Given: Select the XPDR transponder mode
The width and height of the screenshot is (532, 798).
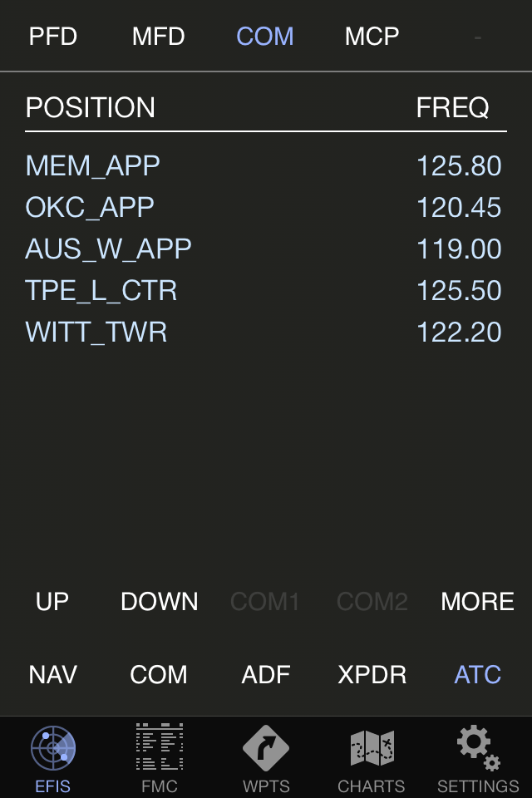Looking at the screenshot, I should coord(372,674).
